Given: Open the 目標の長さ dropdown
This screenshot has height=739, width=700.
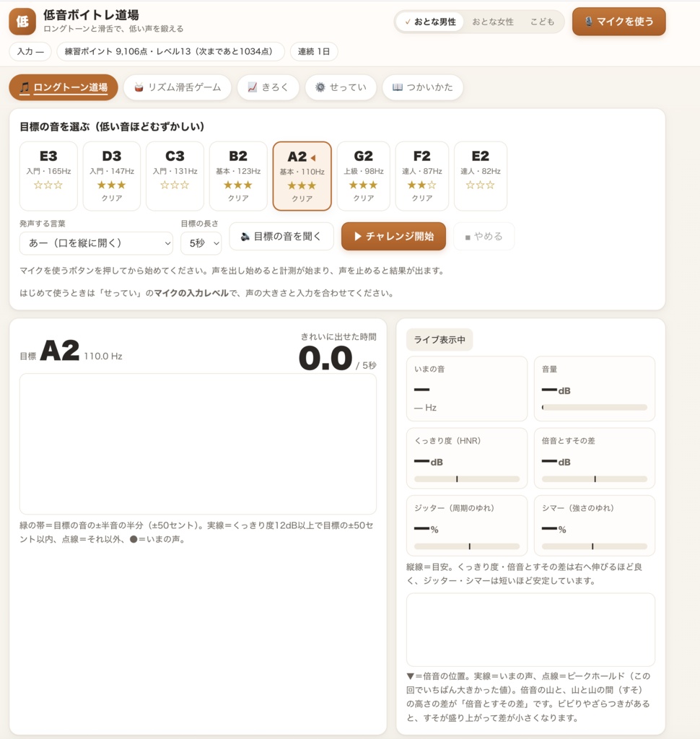Looking at the screenshot, I should point(201,243).
